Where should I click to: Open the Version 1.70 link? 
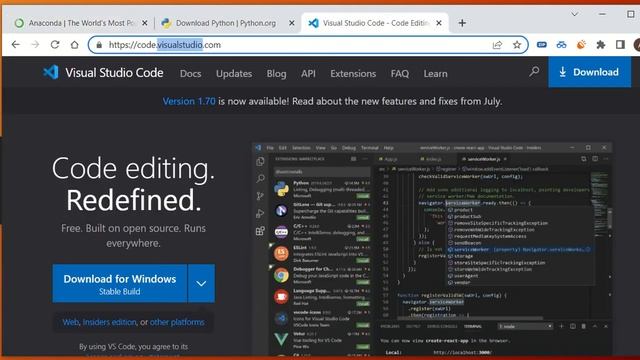pyautogui.click(x=189, y=101)
